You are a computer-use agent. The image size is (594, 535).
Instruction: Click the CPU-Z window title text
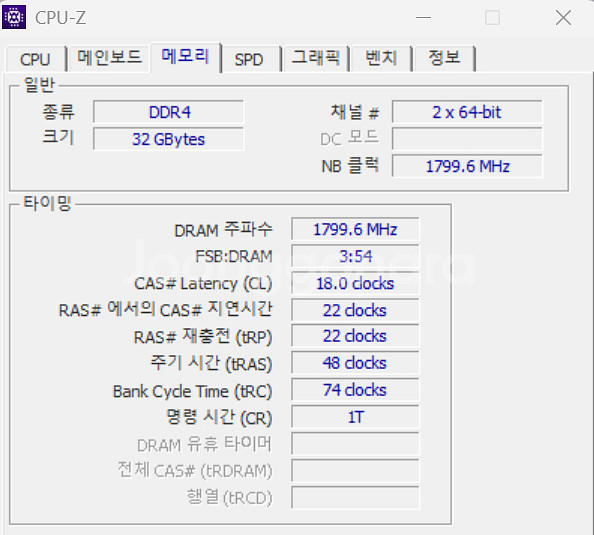[x=61, y=18]
